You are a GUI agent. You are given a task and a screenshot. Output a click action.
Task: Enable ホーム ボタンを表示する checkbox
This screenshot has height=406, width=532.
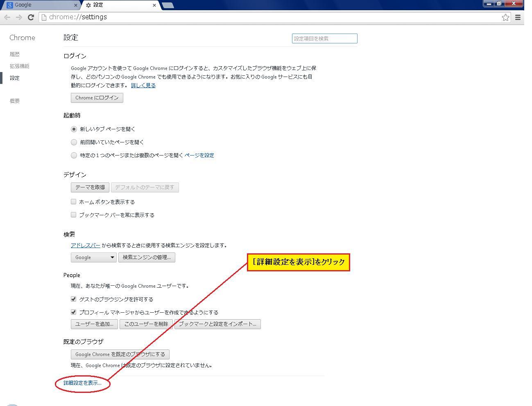[x=74, y=202]
